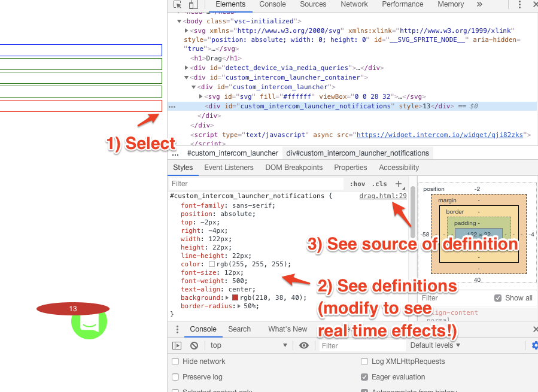The width and height of the screenshot is (538, 392).
Task: Toggle the .cls class editor button
Action: pos(379,184)
